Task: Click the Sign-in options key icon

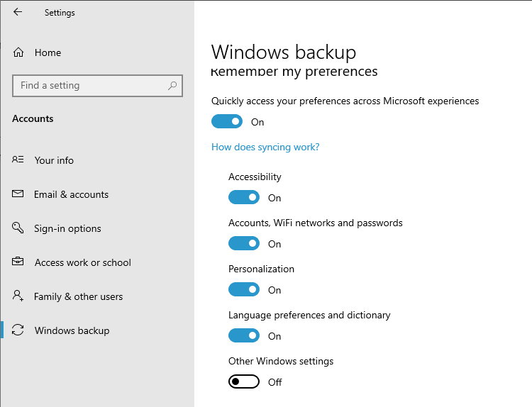Action: tap(18, 228)
